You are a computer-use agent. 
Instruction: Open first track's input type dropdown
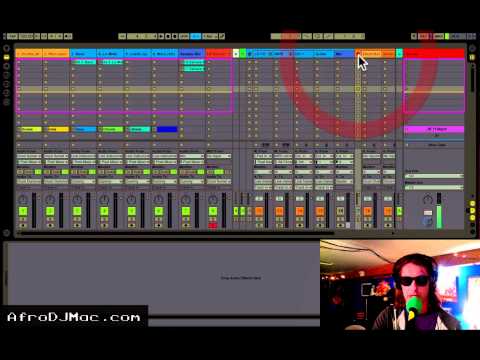(x=29, y=156)
